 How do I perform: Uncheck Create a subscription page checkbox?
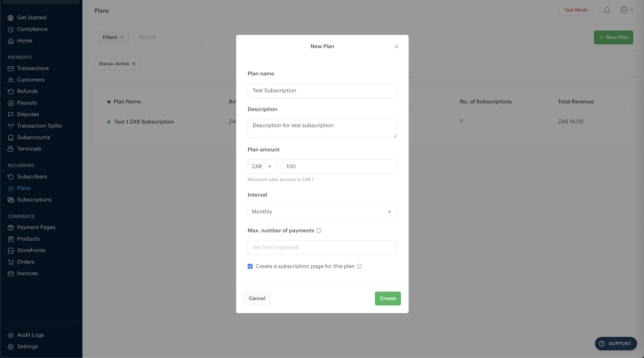(x=250, y=266)
